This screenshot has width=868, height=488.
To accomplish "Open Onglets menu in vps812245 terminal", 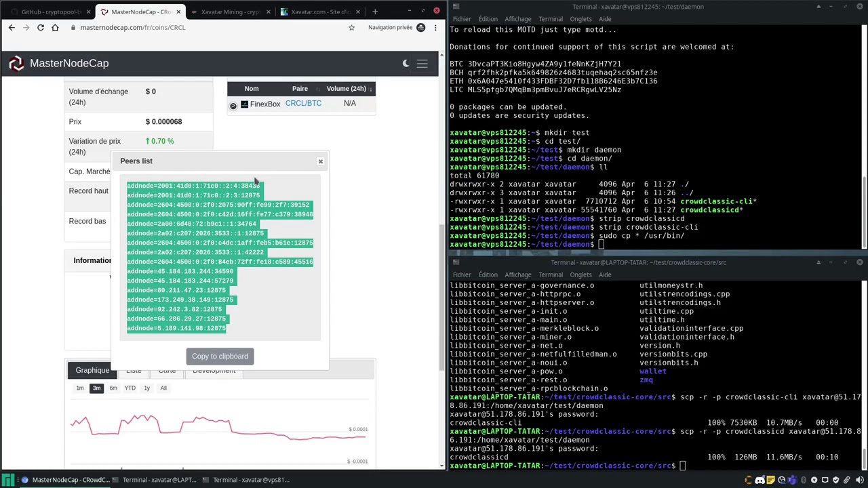I will (x=580, y=19).
